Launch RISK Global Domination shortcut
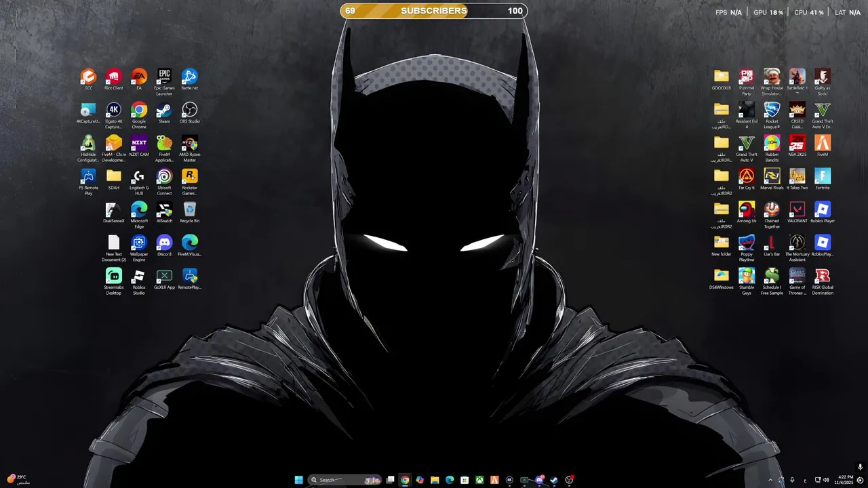This screenshot has width=868, height=488. [x=823, y=282]
